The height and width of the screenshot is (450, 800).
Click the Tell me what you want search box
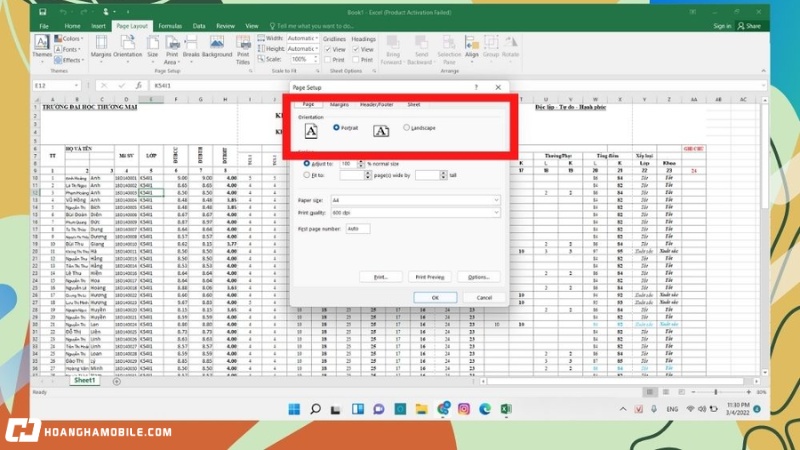(312, 26)
